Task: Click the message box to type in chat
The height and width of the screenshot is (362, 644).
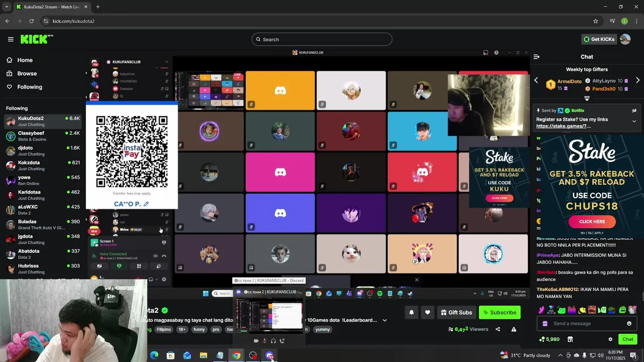Action: [x=586, y=323]
